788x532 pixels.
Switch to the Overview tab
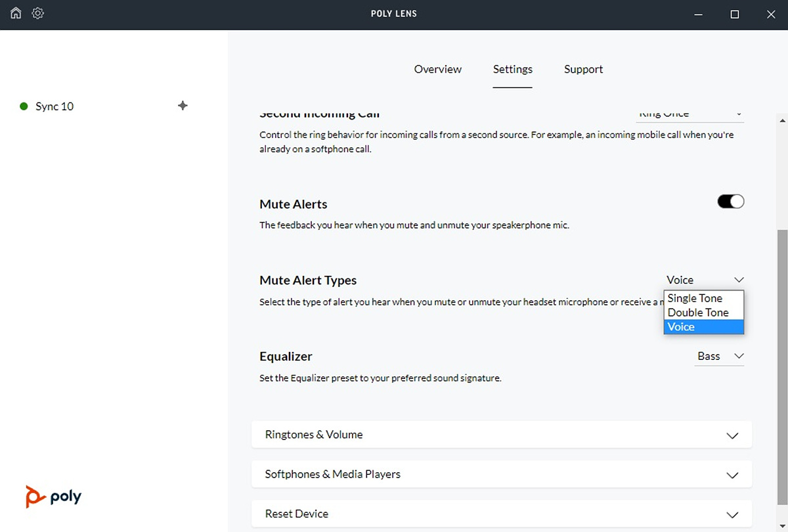(x=437, y=69)
